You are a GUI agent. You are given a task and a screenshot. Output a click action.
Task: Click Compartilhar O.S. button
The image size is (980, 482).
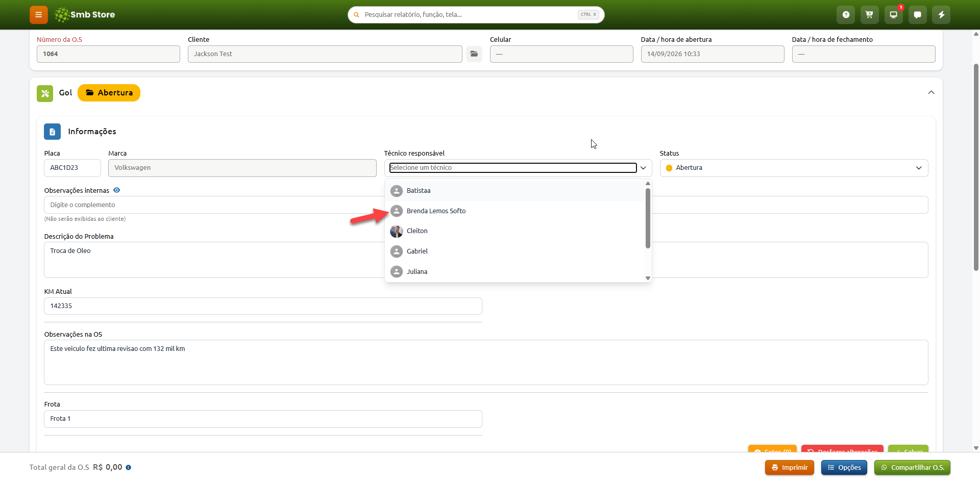pos(912,468)
